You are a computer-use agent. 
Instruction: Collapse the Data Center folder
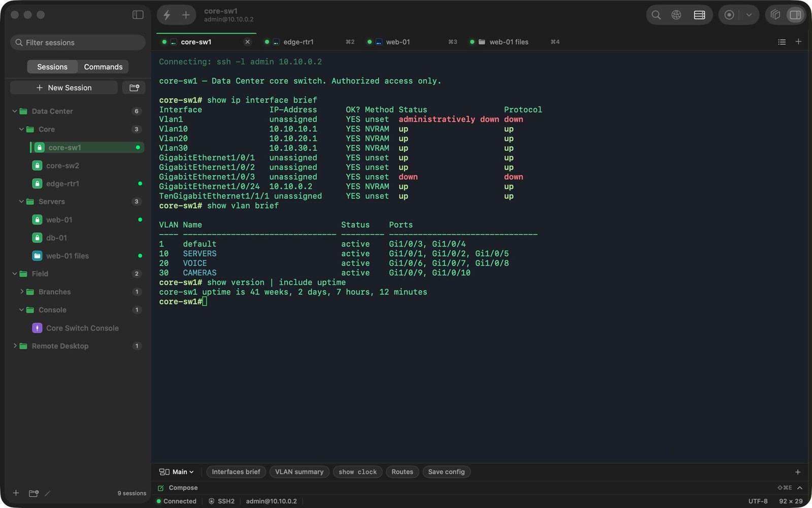pyautogui.click(x=15, y=111)
